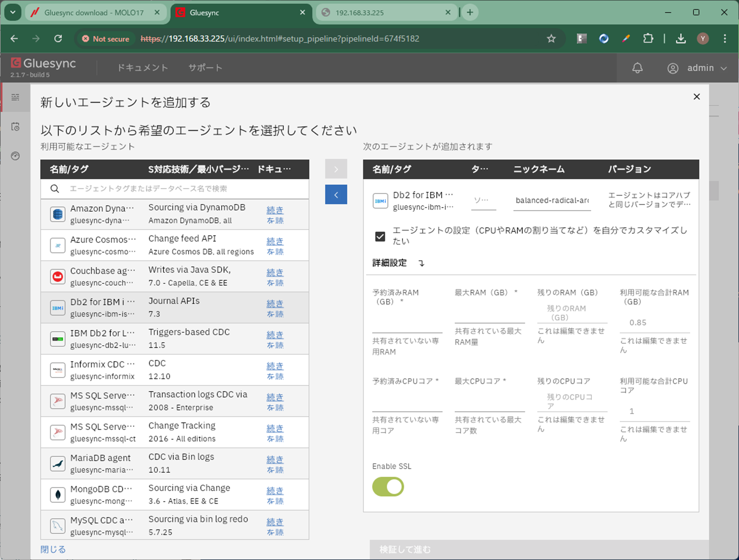Uncheck the customize agent settings checkbox
739x560 pixels.
380,236
